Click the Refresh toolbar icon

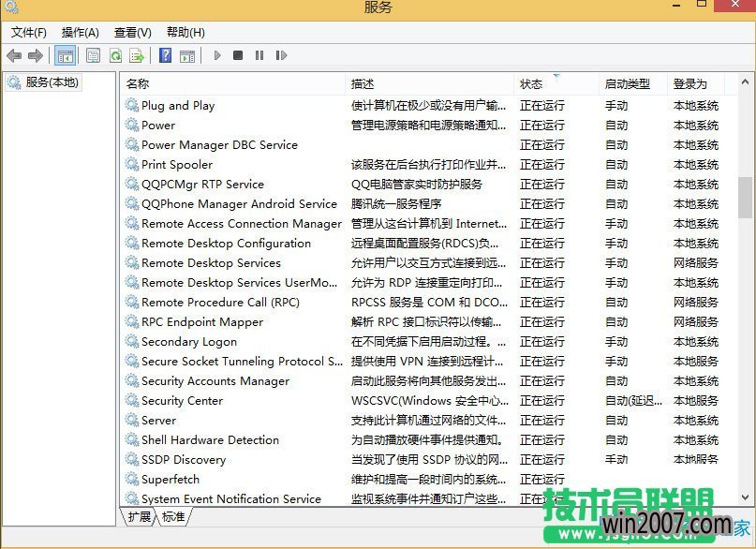[x=116, y=56]
